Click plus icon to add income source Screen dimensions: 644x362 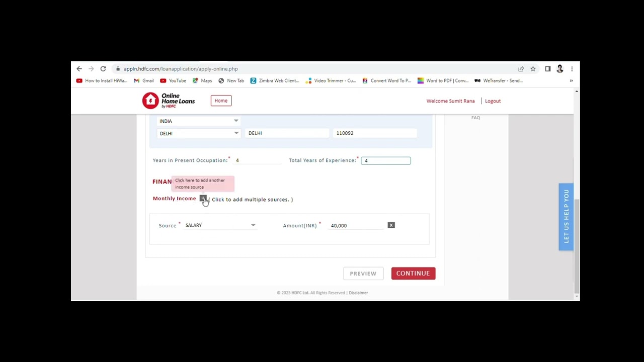coord(203,199)
